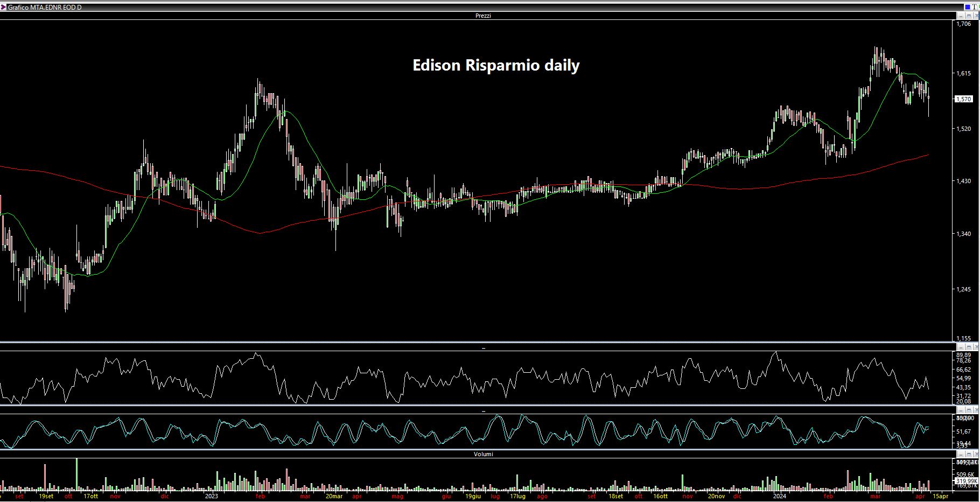Click the '18set' date on time axis

pyautogui.click(x=615, y=496)
